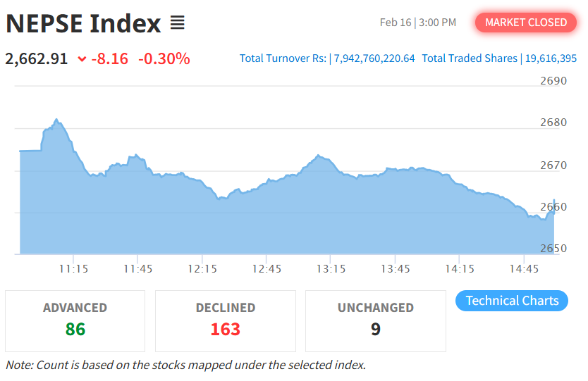Click the turnover value 7,942,760,220.64
The image size is (588, 381).
374,58
